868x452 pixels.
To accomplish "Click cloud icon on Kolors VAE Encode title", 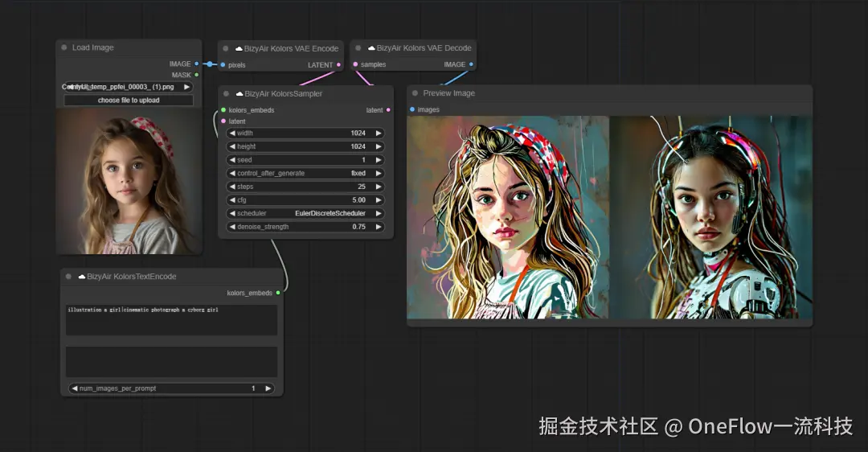I will (240, 49).
